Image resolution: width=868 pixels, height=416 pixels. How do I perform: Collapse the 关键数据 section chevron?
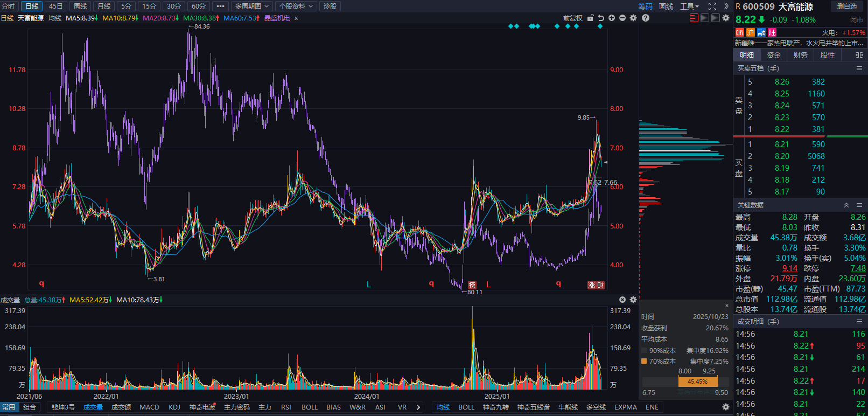[846, 205]
